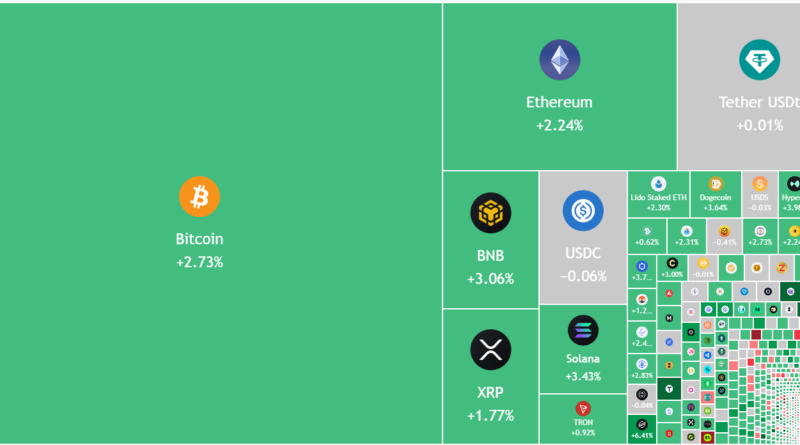Click the Solana name label
The width and height of the screenshot is (800, 445).
(582, 358)
